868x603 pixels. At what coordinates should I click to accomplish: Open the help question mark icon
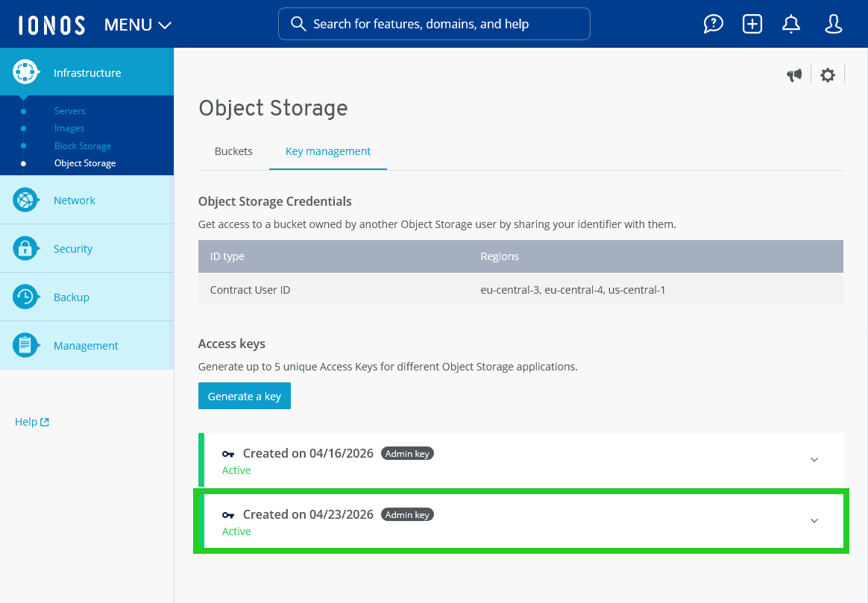click(x=714, y=23)
